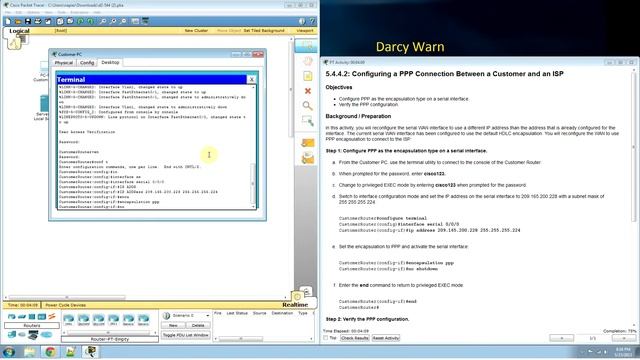Pick the Select tool in right toolbar

click(x=306, y=45)
